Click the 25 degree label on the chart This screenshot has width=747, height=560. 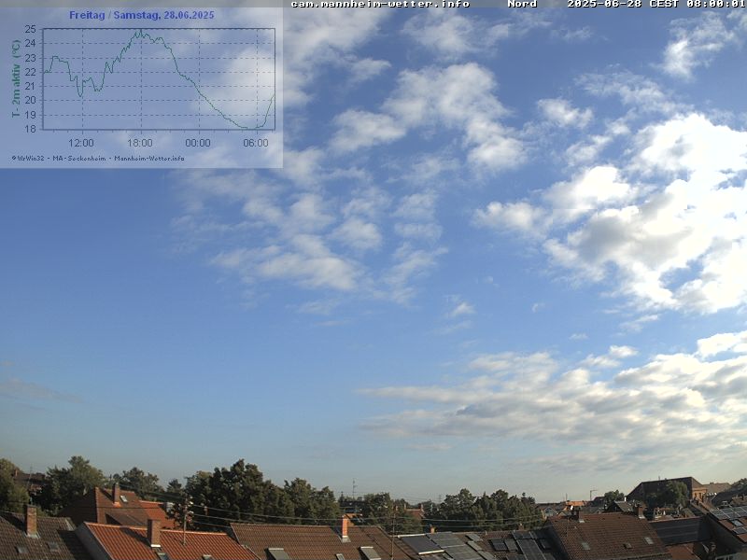tap(31, 29)
